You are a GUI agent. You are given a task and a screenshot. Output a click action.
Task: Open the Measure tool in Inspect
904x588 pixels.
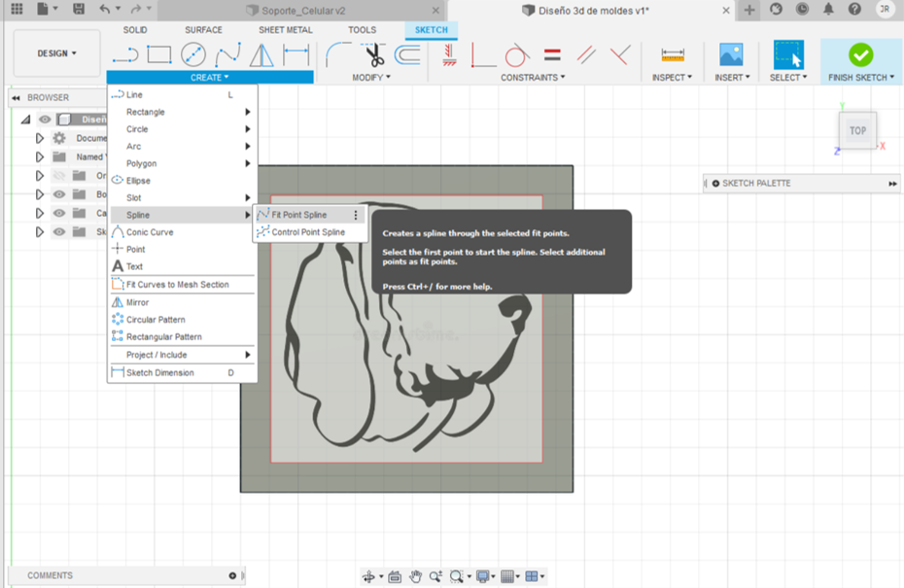pyautogui.click(x=672, y=54)
